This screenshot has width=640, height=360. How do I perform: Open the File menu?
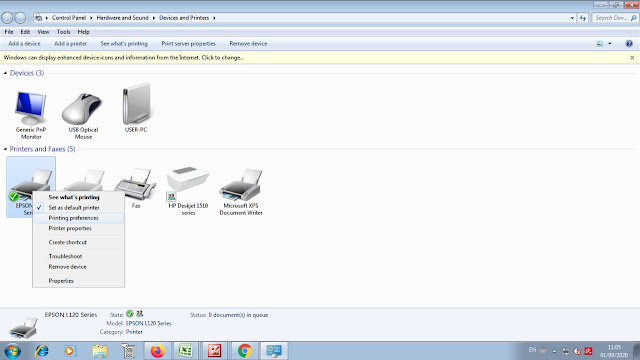9,32
